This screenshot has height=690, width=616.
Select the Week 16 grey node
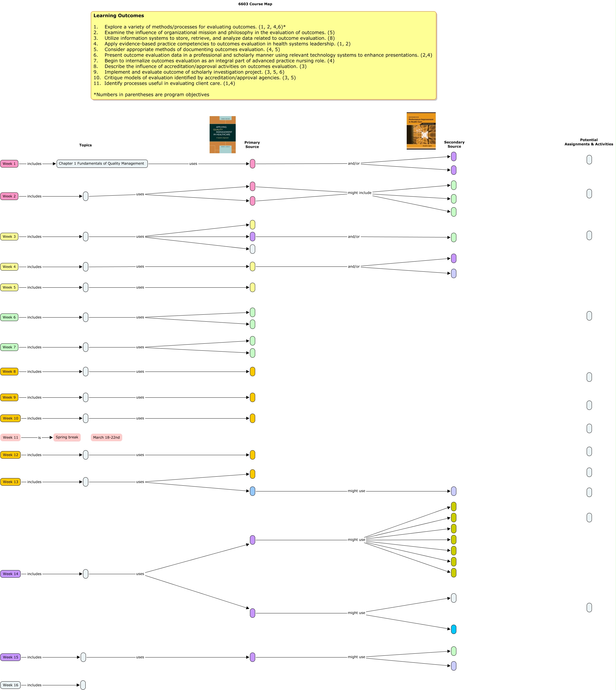[x=10, y=685]
